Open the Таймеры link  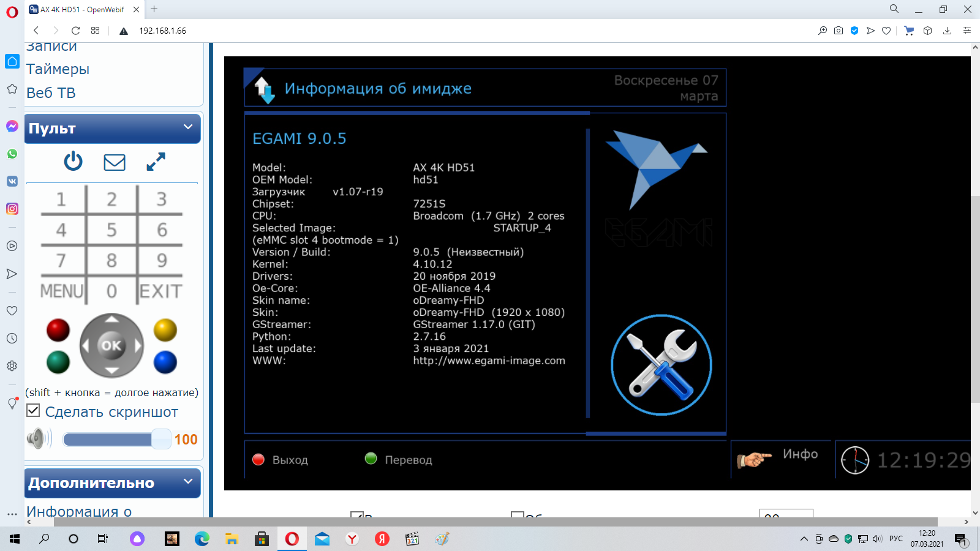click(x=58, y=69)
